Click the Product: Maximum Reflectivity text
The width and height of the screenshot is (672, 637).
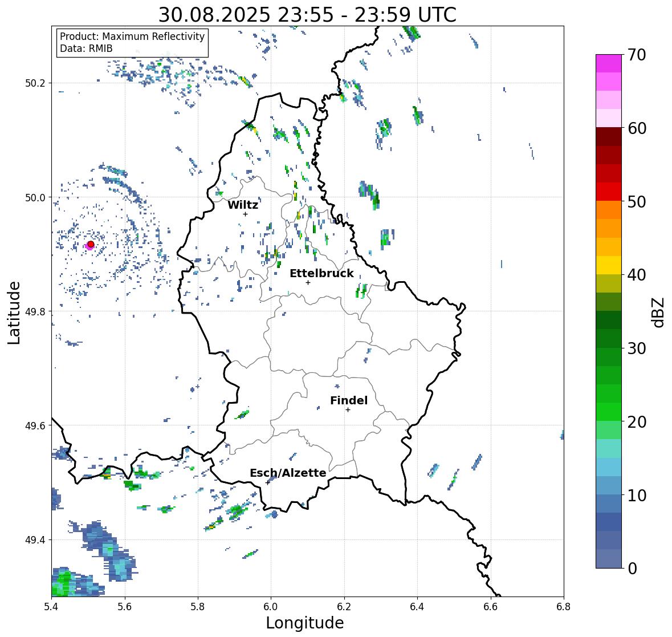pos(132,36)
